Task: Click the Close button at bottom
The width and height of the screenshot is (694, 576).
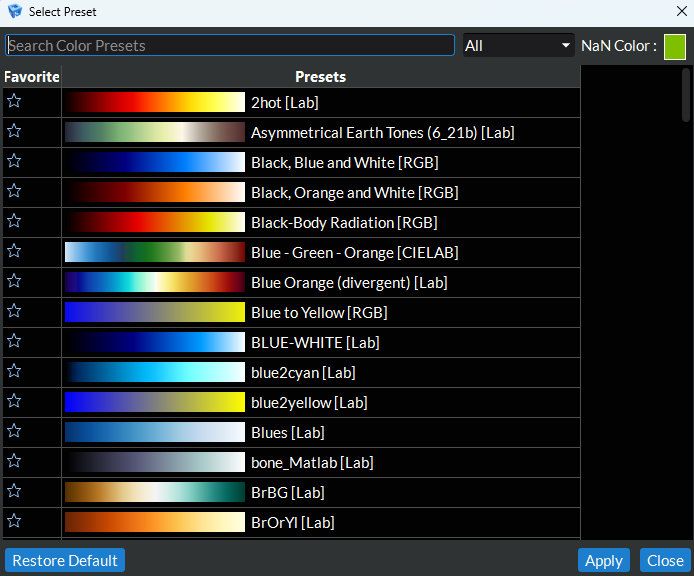Action: (665, 561)
